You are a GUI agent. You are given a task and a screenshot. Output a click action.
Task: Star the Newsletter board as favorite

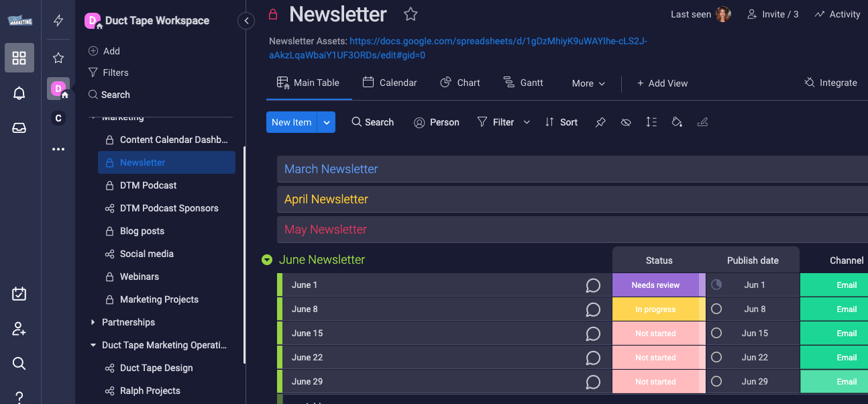(411, 14)
